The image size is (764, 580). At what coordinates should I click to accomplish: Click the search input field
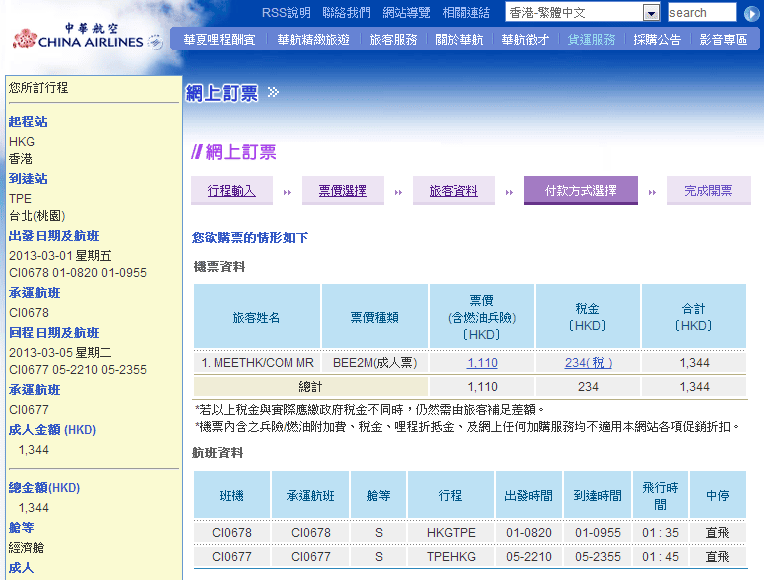point(701,13)
